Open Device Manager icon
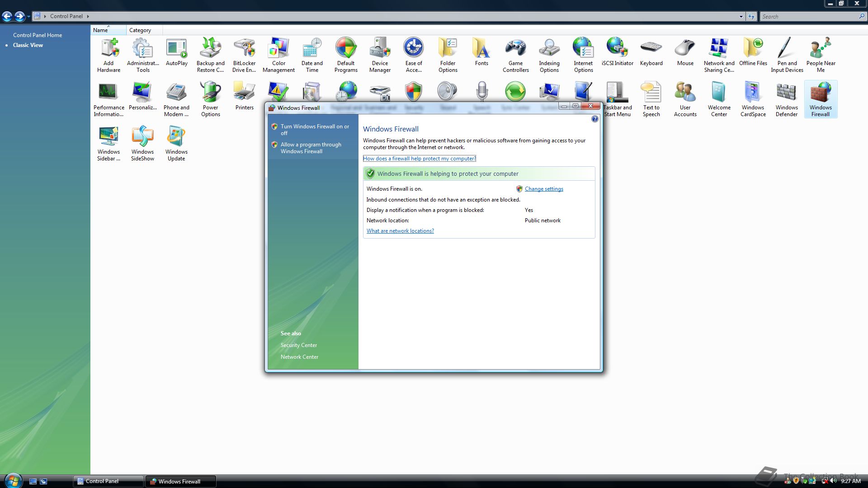The image size is (868, 488). [380, 55]
